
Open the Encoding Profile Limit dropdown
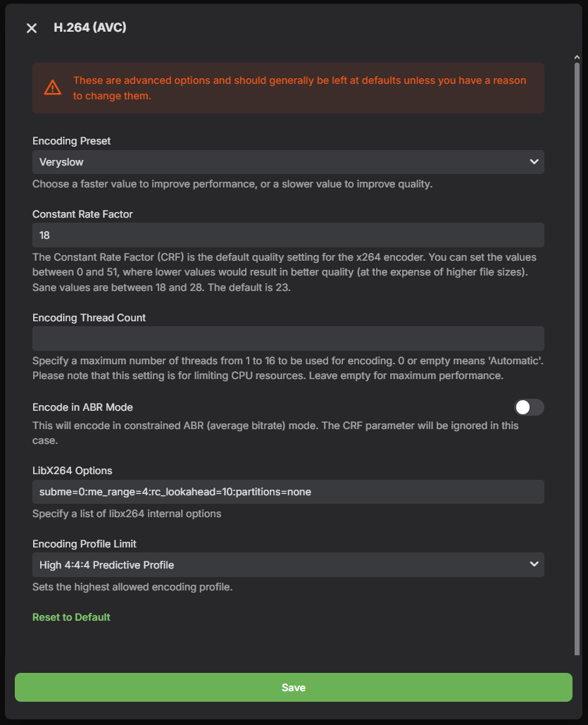(x=288, y=564)
